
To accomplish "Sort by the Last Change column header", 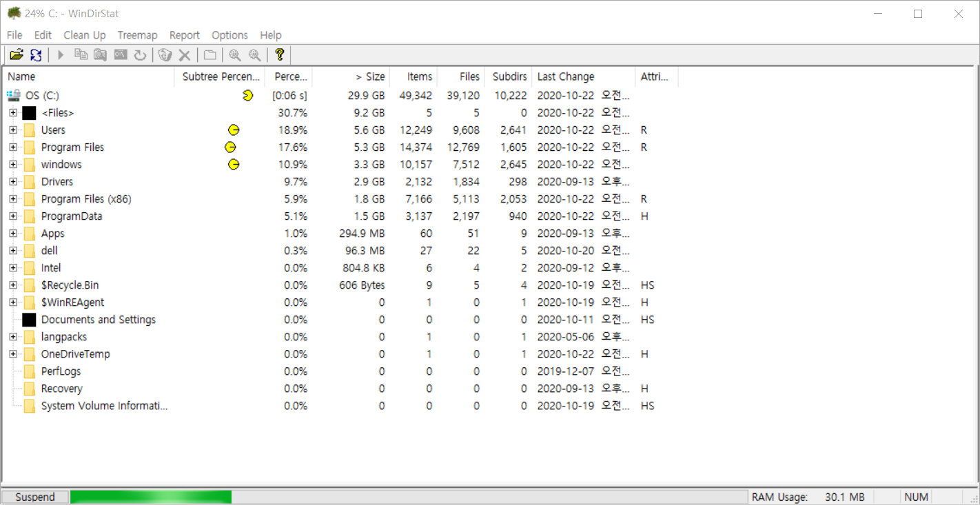I will (x=584, y=77).
